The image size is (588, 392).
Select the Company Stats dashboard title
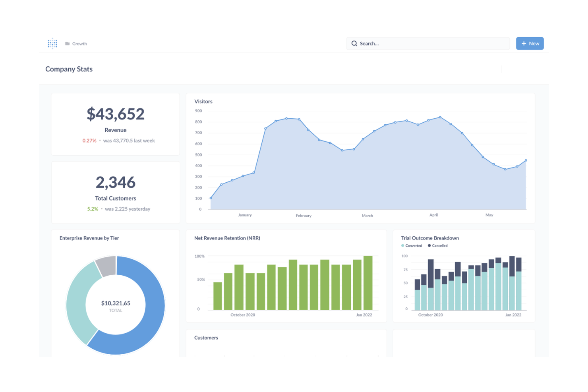pyautogui.click(x=69, y=69)
